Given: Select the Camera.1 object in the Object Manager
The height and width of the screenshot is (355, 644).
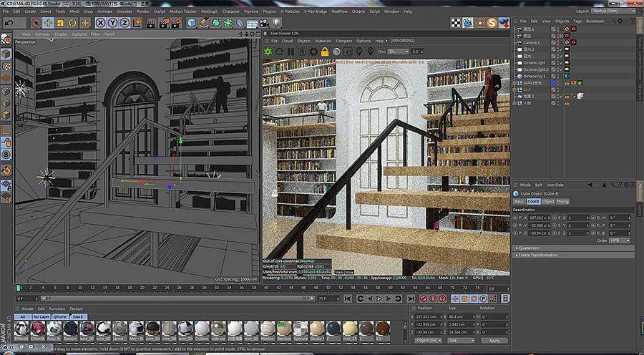Looking at the screenshot, I should 531,43.
